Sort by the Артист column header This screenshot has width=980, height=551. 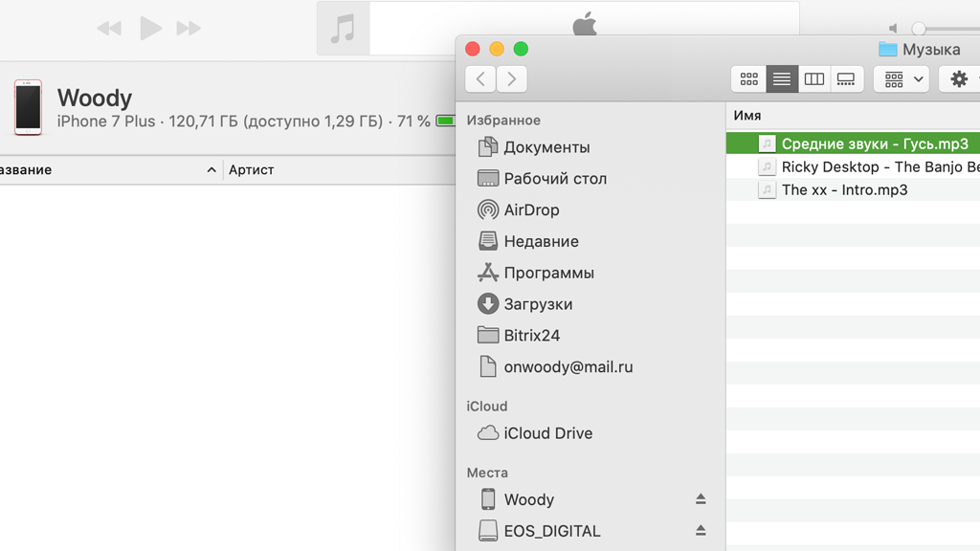coord(252,170)
